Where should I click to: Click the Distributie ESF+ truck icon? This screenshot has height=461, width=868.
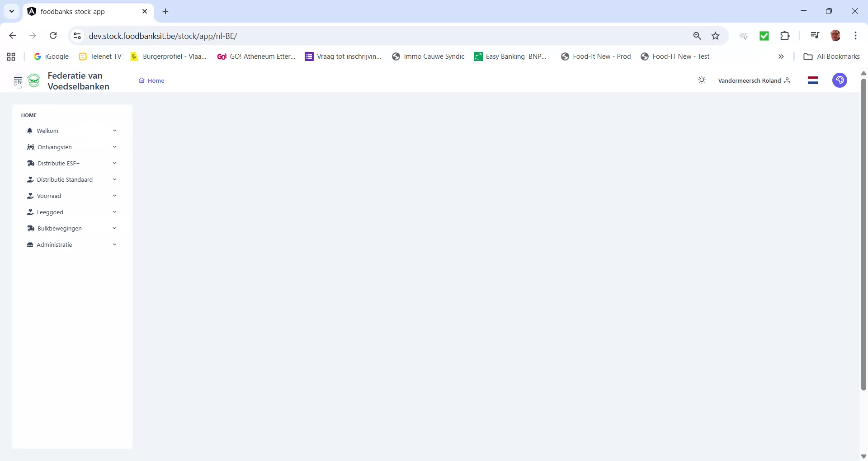point(30,163)
